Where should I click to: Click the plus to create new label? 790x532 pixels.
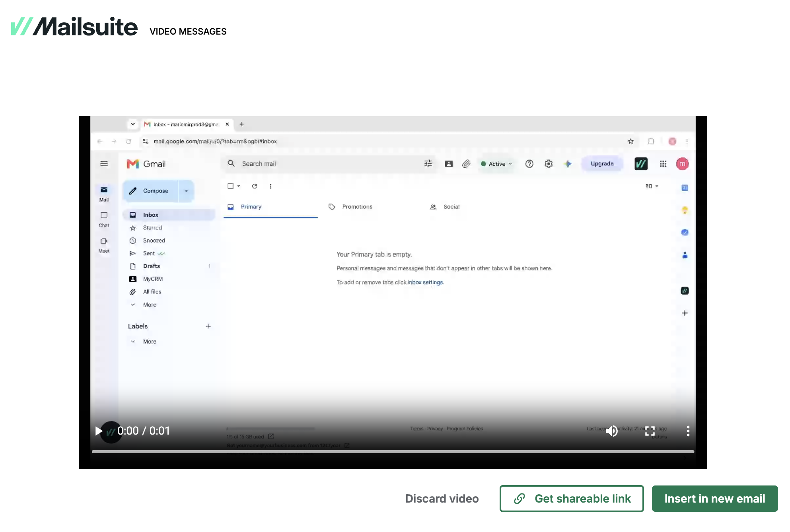[208, 326]
